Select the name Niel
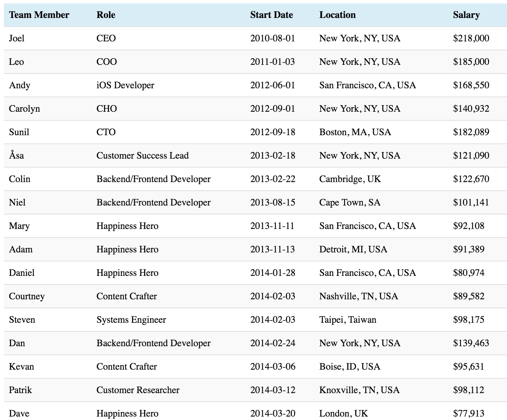 [x=17, y=202]
